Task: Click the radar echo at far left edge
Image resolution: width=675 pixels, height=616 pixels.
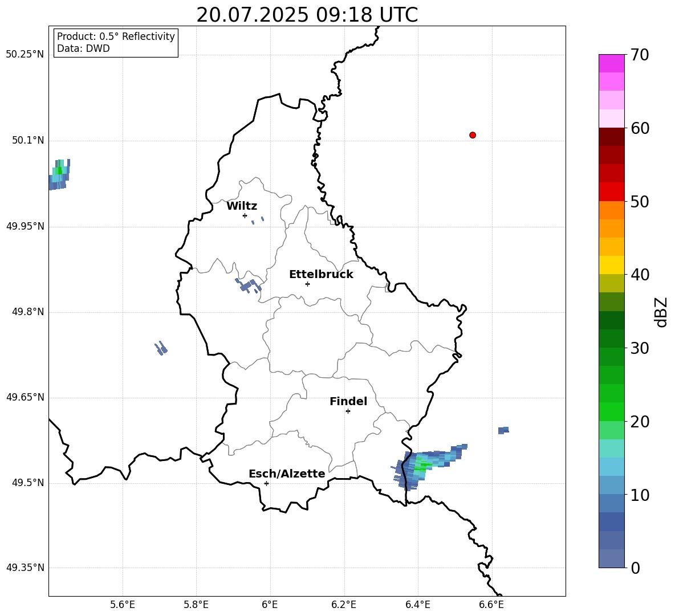Action: click(59, 174)
